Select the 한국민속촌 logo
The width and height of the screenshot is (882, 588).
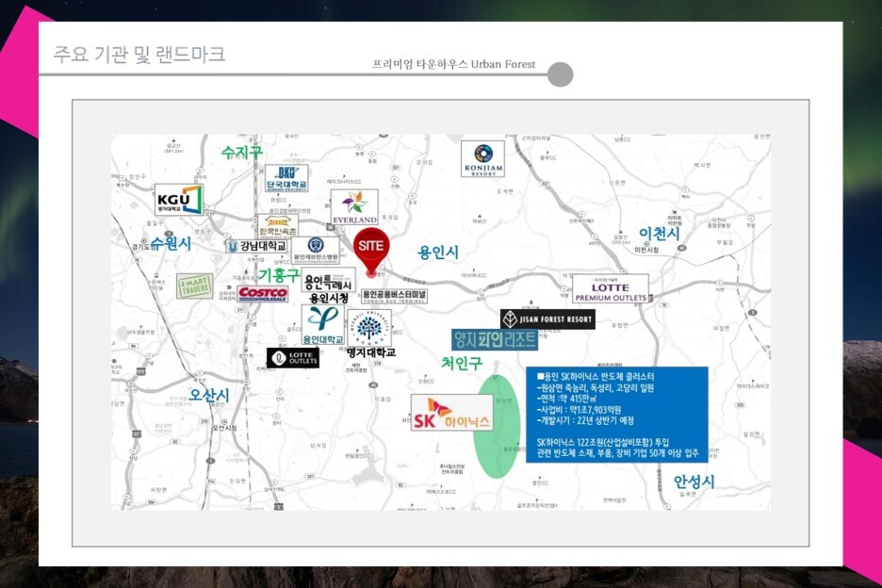(278, 225)
